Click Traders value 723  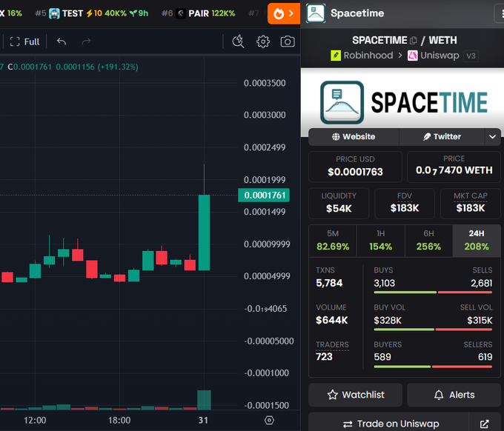click(324, 357)
